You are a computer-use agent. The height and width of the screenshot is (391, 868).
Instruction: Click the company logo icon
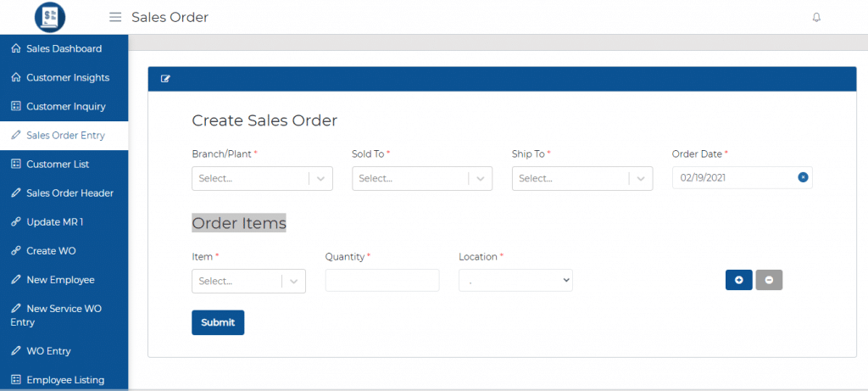click(x=50, y=17)
